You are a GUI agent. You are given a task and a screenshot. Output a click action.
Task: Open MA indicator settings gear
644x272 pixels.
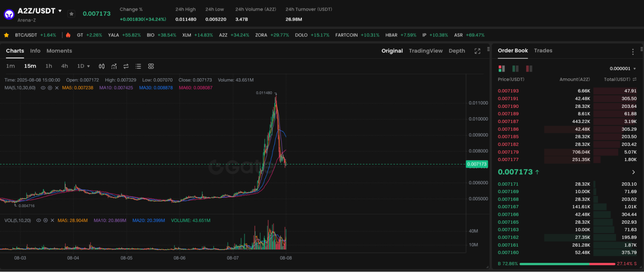pyautogui.click(x=50, y=88)
